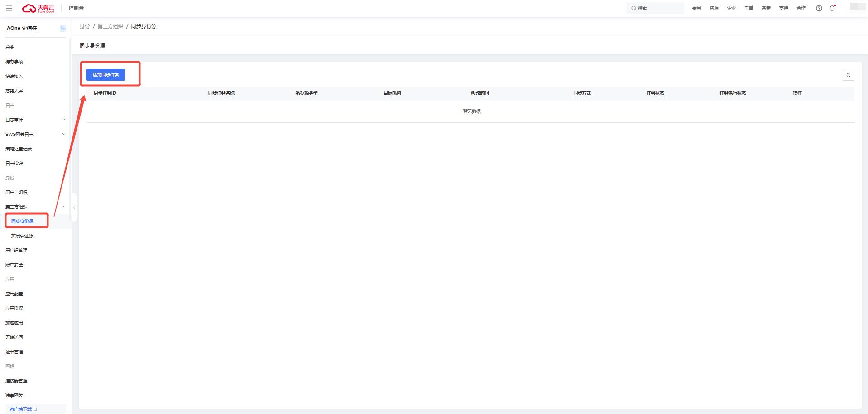Collapse the 第三方组织 submenu chevron

(x=64, y=207)
